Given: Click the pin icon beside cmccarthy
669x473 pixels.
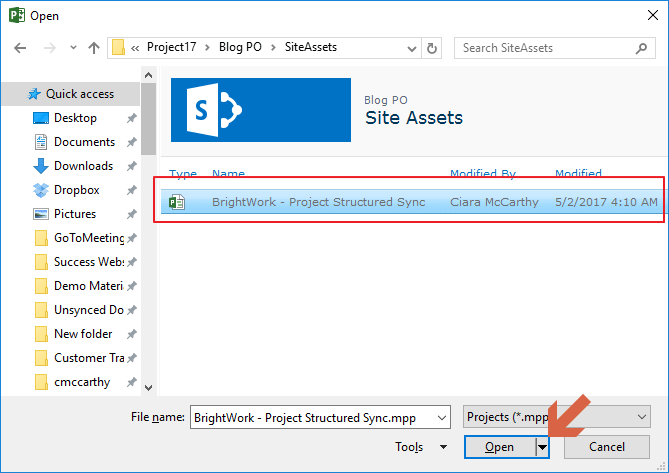Looking at the screenshot, I should (132, 382).
